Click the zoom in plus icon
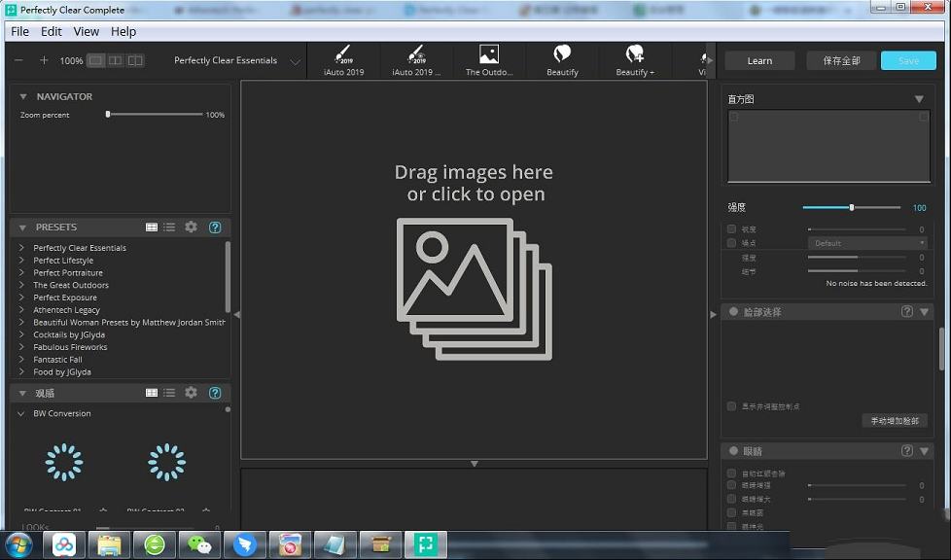 click(x=44, y=60)
